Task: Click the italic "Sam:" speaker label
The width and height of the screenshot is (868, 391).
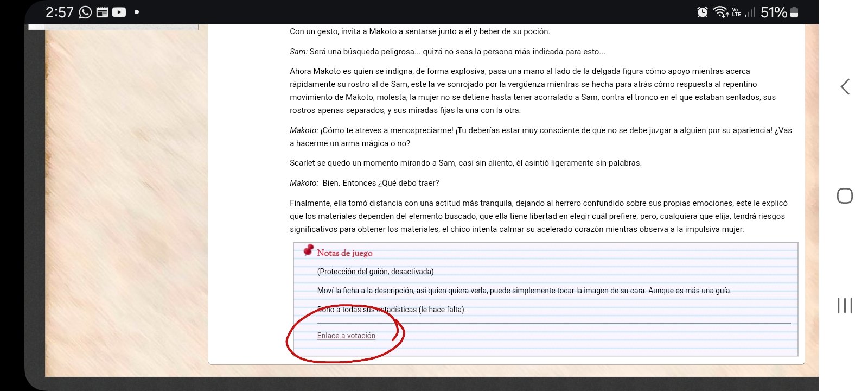Action: tap(298, 52)
